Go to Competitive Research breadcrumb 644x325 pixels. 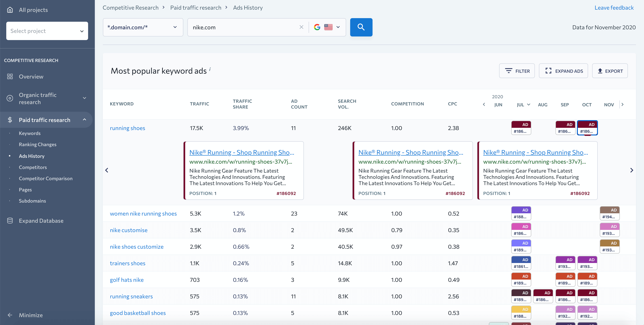click(x=131, y=8)
